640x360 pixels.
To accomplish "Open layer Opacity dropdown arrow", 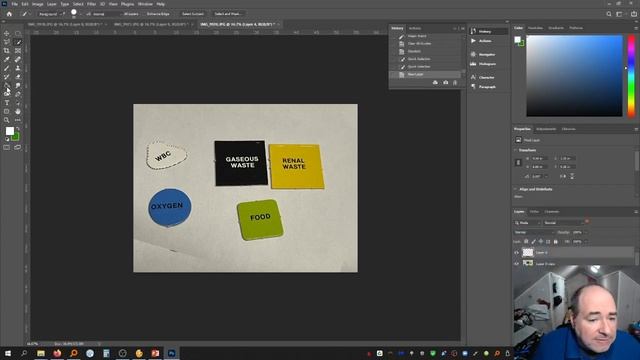I will pos(586,232).
